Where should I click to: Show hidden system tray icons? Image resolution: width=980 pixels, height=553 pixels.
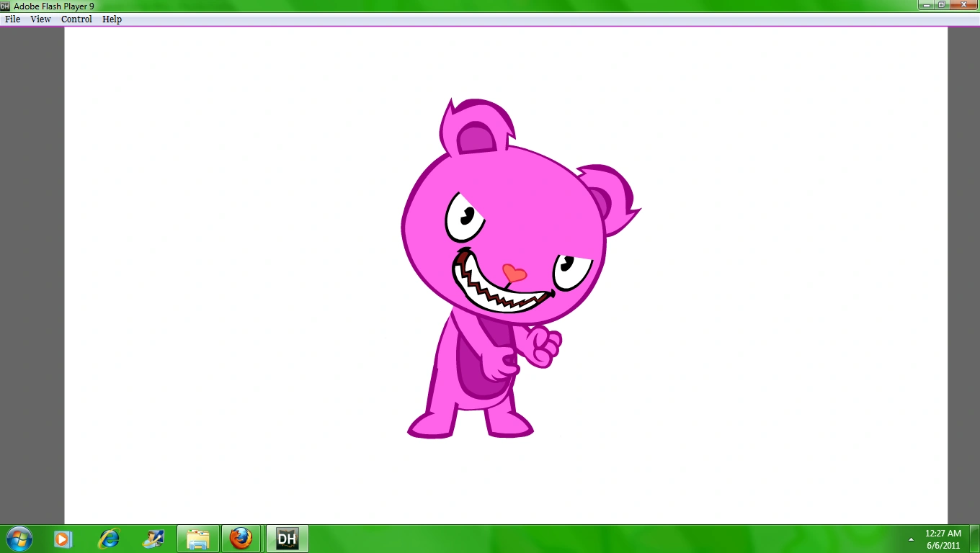tap(911, 539)
